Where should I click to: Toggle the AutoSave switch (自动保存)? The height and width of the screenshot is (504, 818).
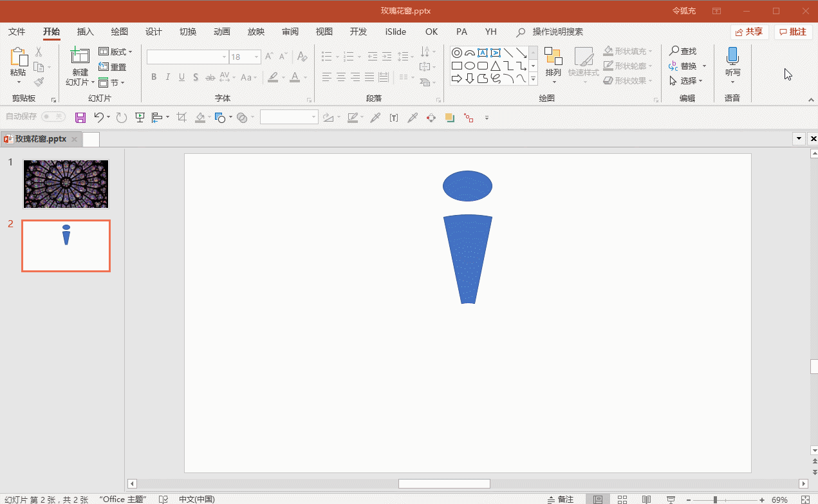tap(53, 117)
